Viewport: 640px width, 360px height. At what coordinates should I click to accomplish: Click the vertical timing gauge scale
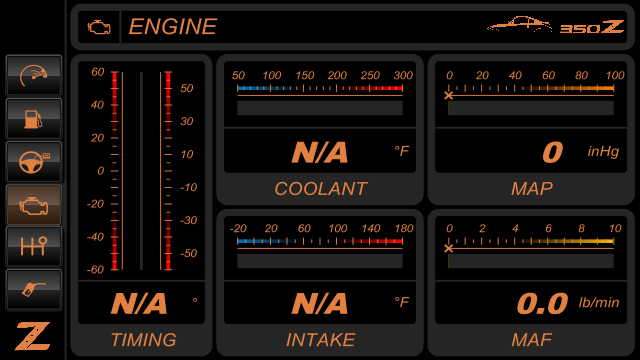141,171
